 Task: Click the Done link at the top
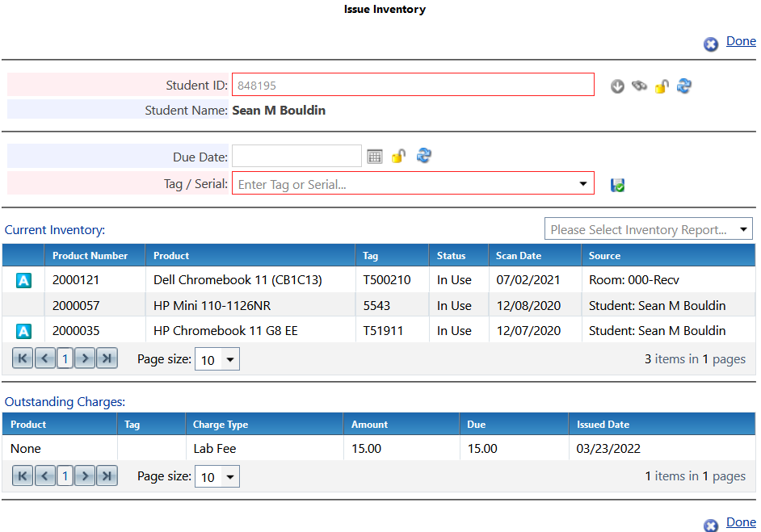pyautogui.click(x=741, y=41)
